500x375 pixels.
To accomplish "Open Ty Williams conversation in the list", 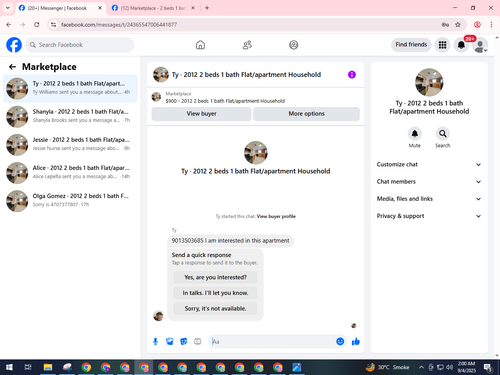I will [x=70, y=88].
